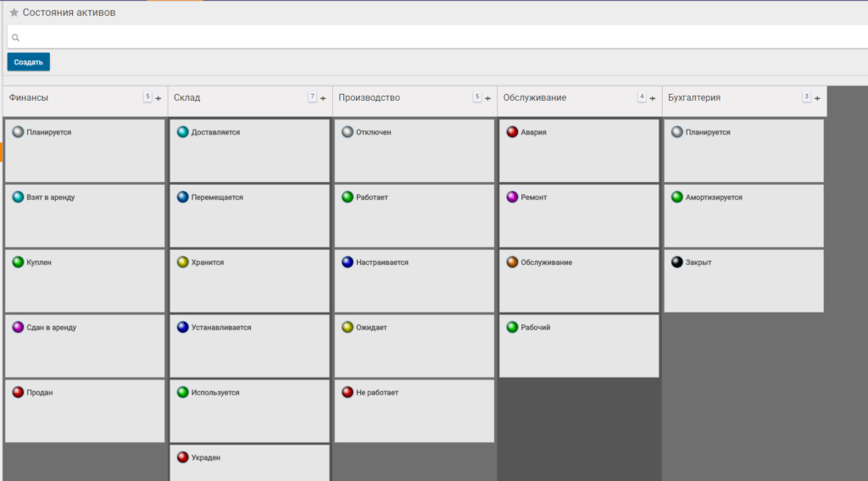The height and width of the screenshot is (481, 868).
Task: Open the Сдан в аренду card
Action: [x=85, y=346]
